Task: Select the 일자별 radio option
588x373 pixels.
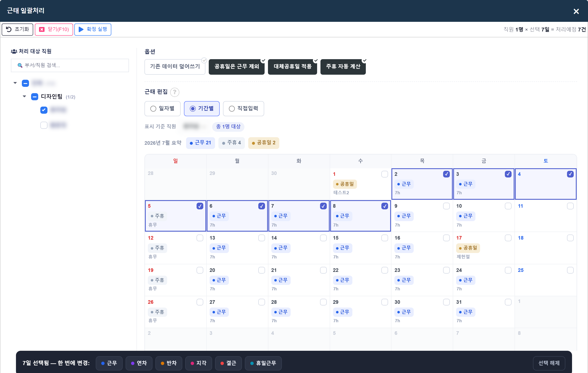Action: (x=162, y=108)
